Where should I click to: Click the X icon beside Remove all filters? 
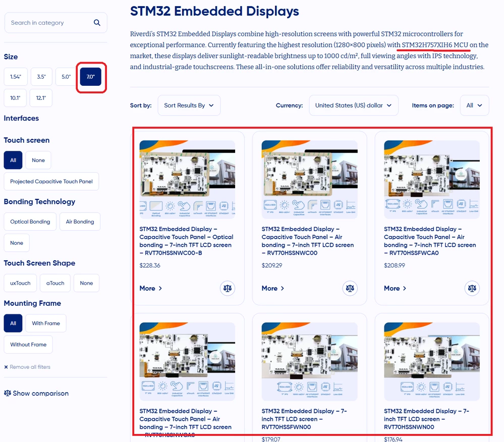tap(6, 367)
